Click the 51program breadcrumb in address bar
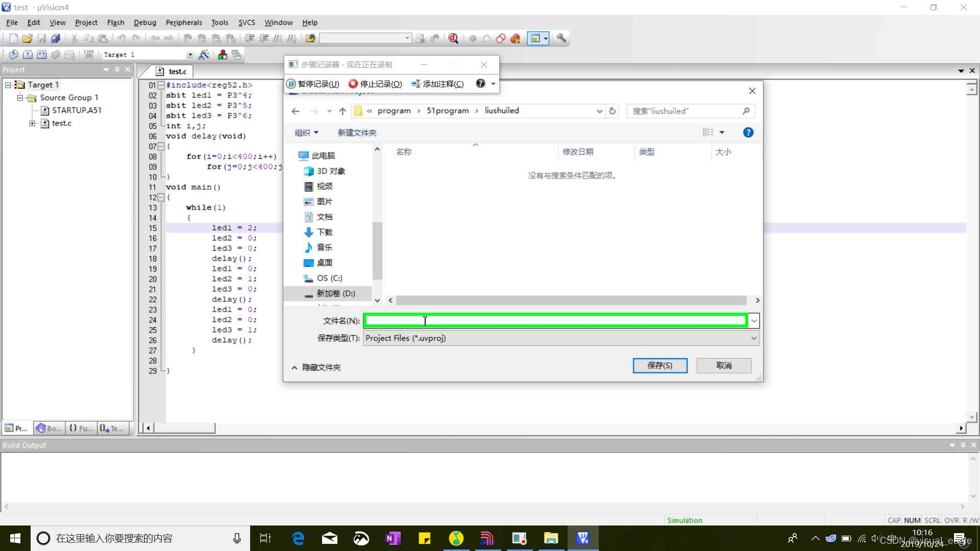The width and height of the screenshot is (980, 551). point(448,111)
